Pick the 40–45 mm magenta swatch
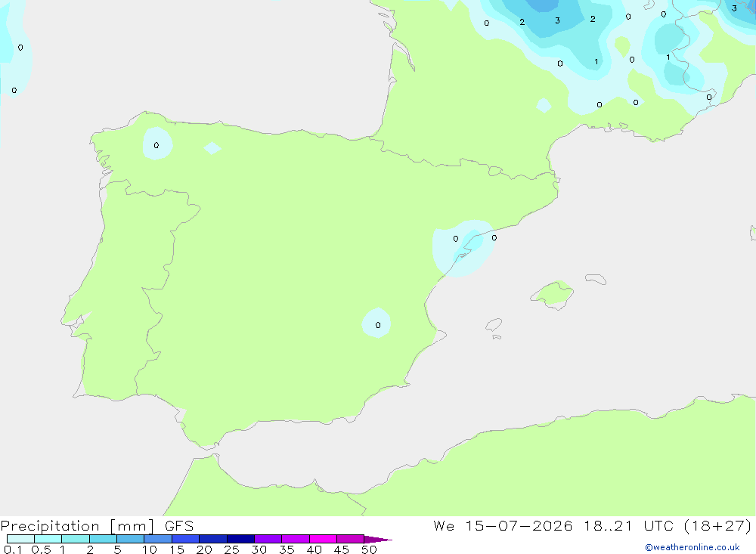The image size is (756, 554). click(x=323, y=539)
